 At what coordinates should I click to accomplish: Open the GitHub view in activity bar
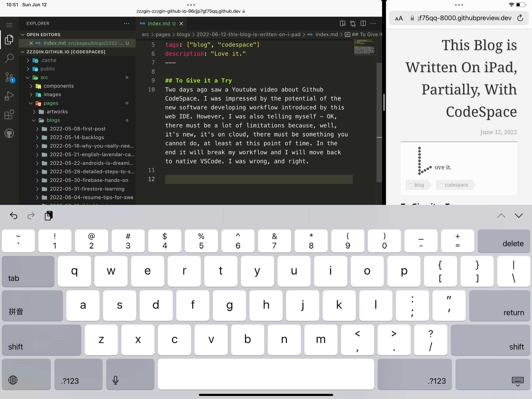tap(9, 133)
